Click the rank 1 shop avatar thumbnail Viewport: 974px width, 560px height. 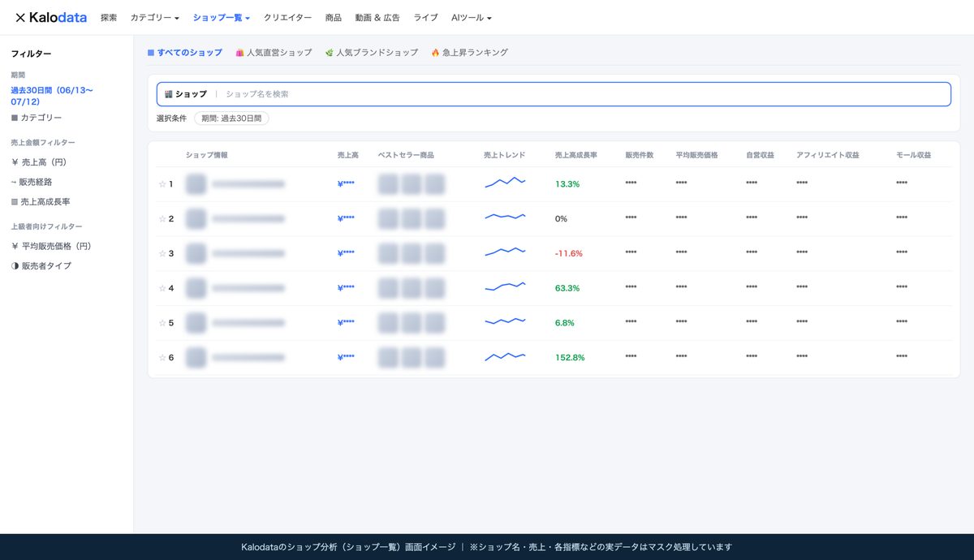tap(196, 184)
